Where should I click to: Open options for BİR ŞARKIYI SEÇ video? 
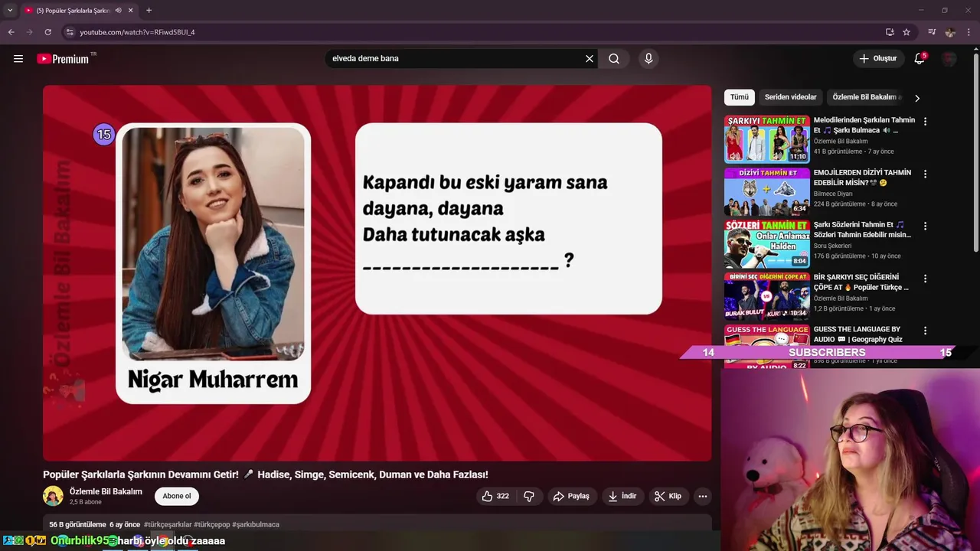click(925, 279)
